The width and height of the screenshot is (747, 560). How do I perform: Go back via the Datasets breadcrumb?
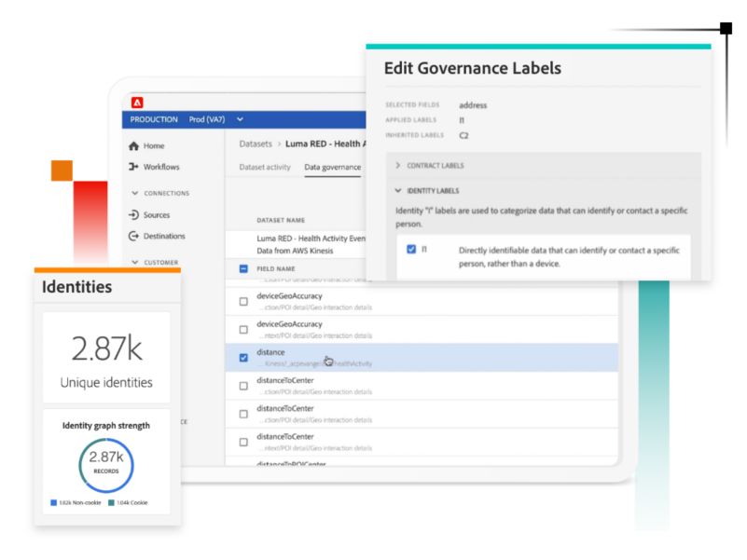[x=256, y=143]
